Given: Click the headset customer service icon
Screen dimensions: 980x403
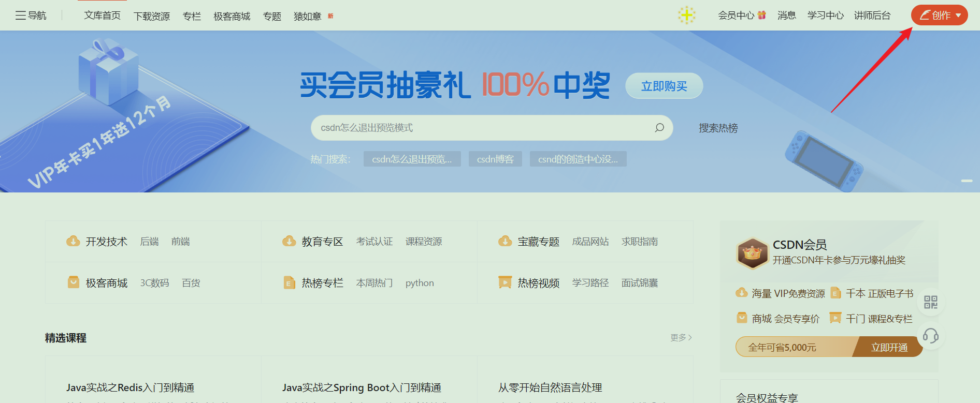Looking at the screenshot, I should point(931,336).
